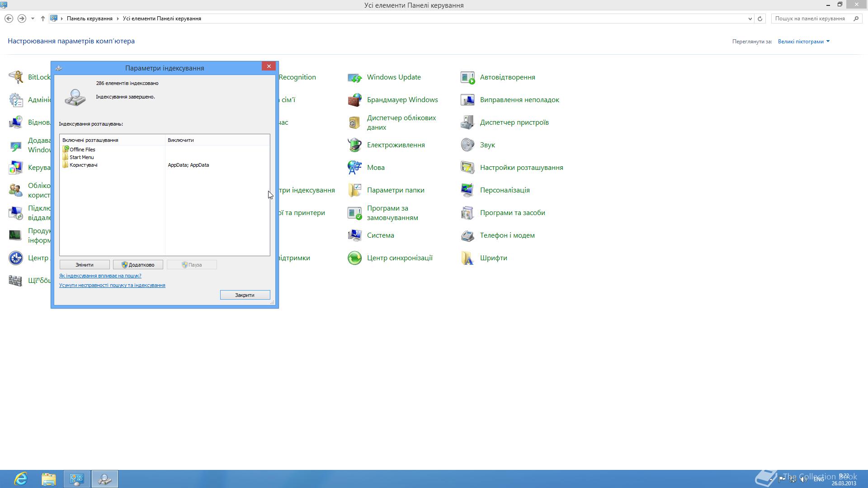
Task: Open the Адміністрування tools icon
Action: coord(16,100)
